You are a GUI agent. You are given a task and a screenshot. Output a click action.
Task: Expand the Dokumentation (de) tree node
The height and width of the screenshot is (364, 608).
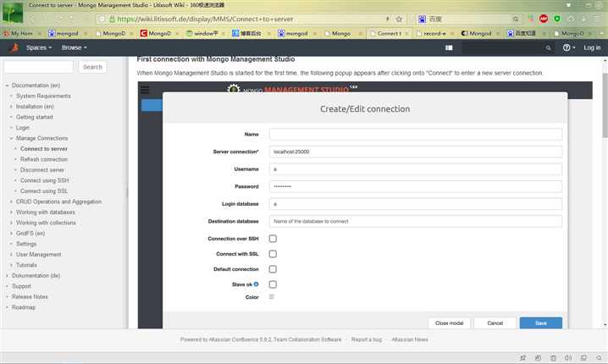[7, 276]
